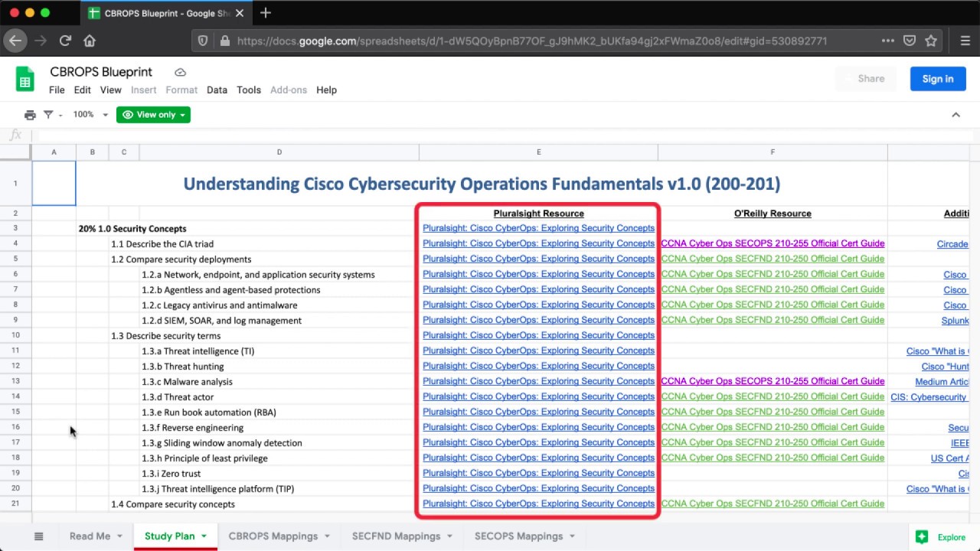Switch to the Read Me sheet tab
This screenshot has width=980, height=551.
pos(90,536)
